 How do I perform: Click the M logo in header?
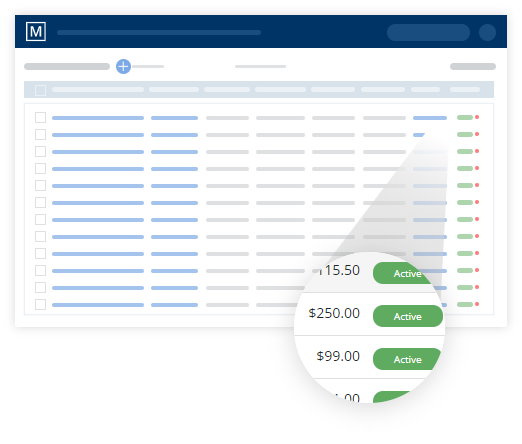coord(36,32)
